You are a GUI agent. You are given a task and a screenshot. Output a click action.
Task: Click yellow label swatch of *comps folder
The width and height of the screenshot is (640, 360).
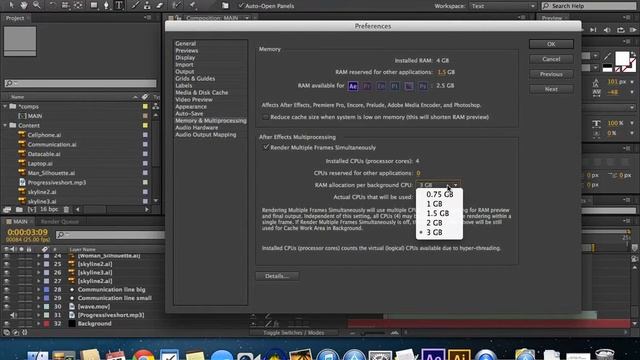[x=145, y=106]
